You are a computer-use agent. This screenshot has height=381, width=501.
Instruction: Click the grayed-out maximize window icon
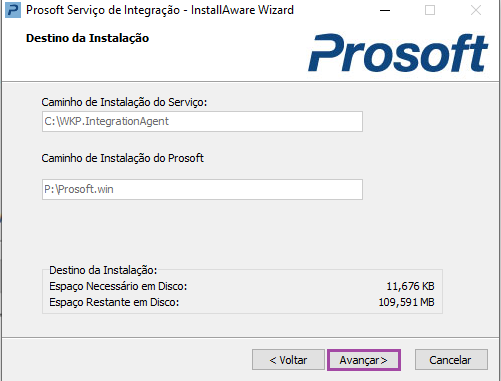(x=430, y=10)
